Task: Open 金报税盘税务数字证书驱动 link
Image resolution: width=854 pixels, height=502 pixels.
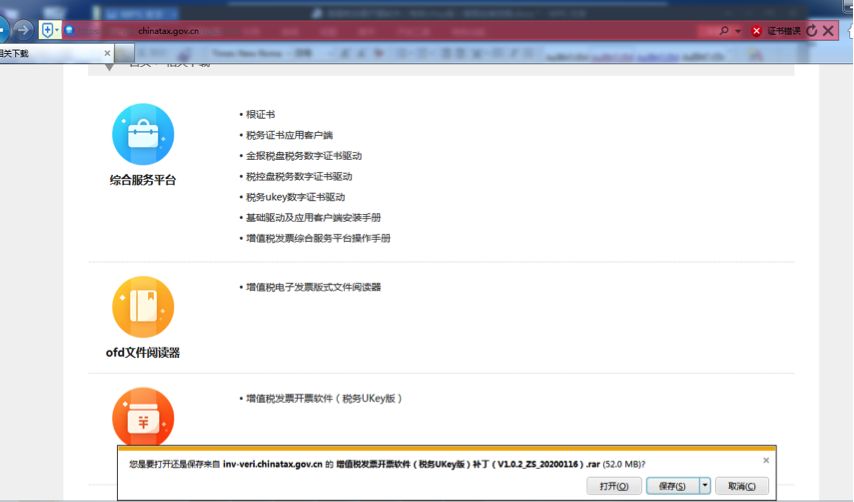Action: click(304, 156)
